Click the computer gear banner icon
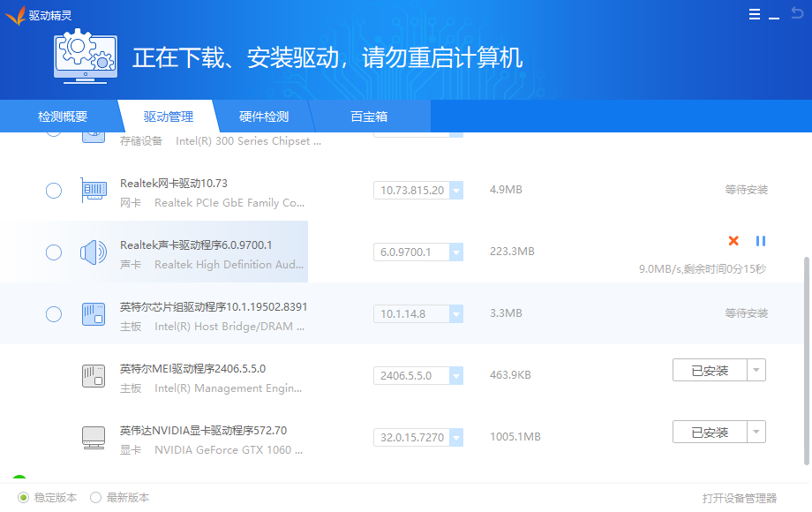The height and width of the screenshot is (512, 812). point(86,57)
